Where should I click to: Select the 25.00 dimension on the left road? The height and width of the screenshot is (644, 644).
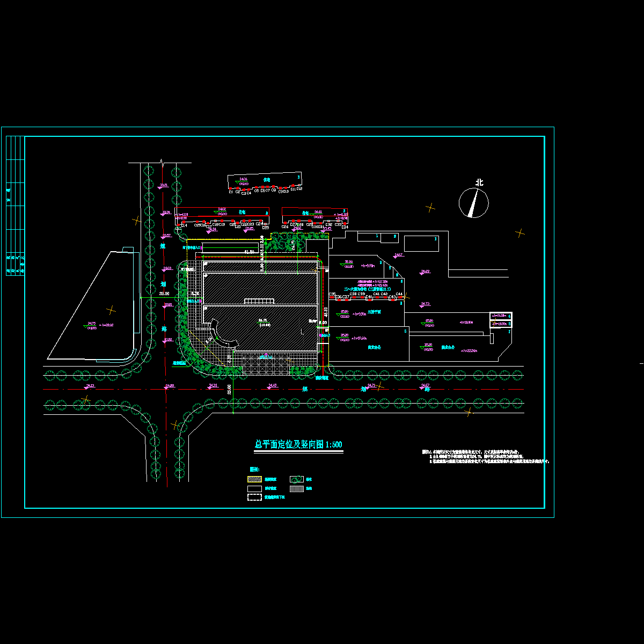(164, 294)
